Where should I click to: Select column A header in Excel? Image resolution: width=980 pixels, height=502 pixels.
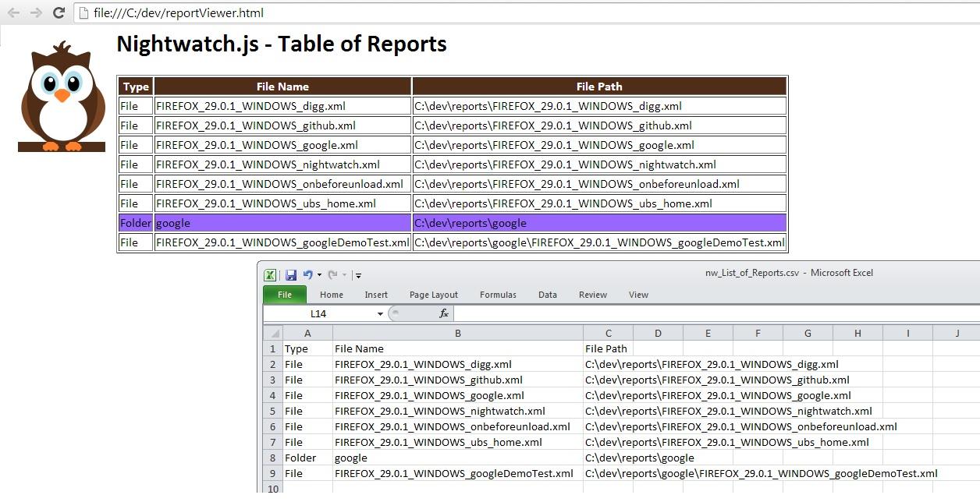(307, 334)
